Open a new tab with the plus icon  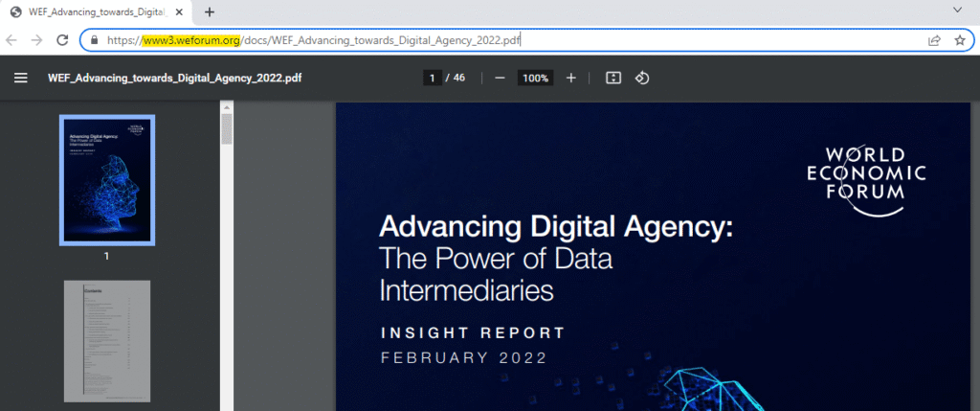coord(210,11)
